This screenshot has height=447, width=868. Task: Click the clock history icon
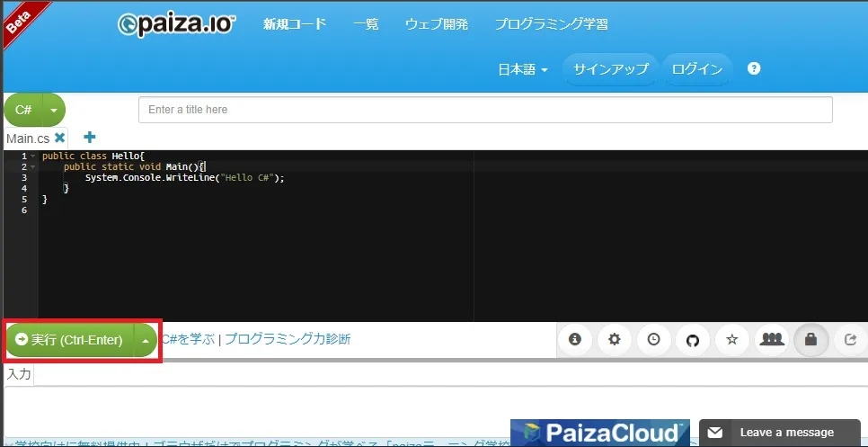click(654, 339)
